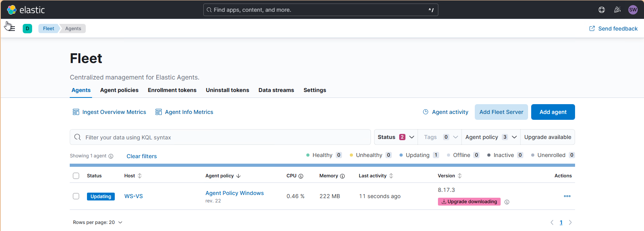Click the Fleet breadcrumb
The height and width of the screenshot is (231, 644).
[x=49, y=29]
